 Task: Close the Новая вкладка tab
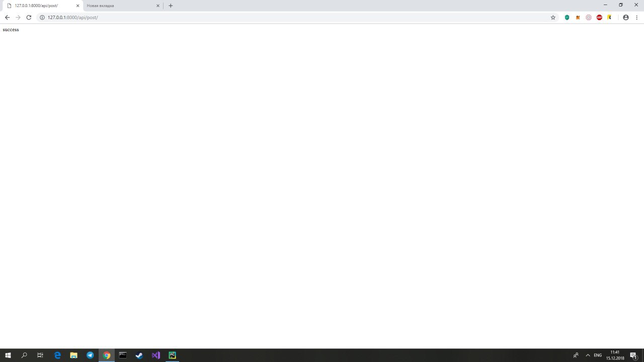coord(158,6)
